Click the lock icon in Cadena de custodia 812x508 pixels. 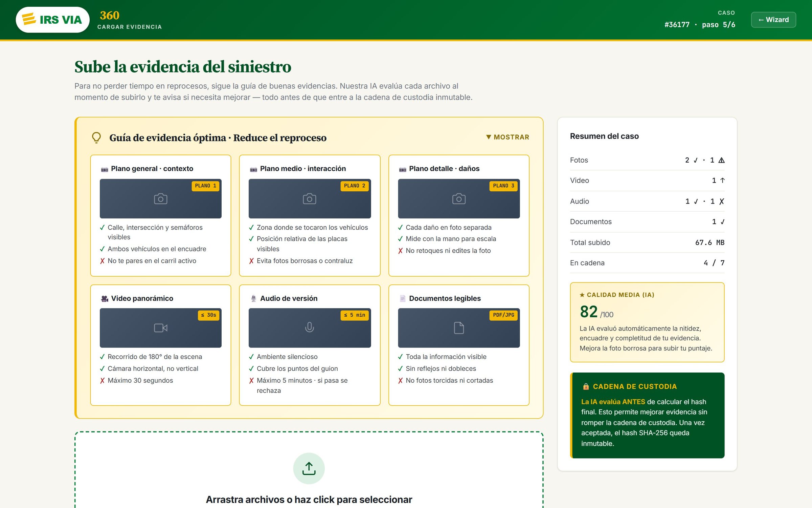[x=586, y=386]
